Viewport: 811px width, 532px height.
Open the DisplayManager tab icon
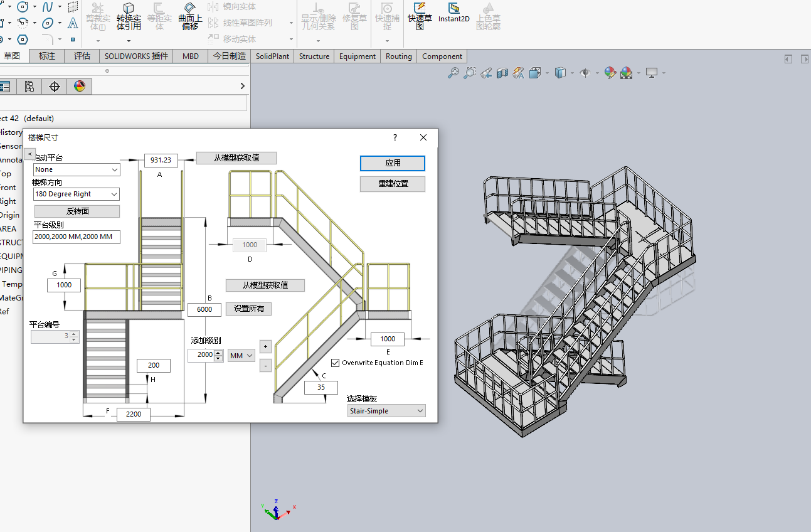79,87
